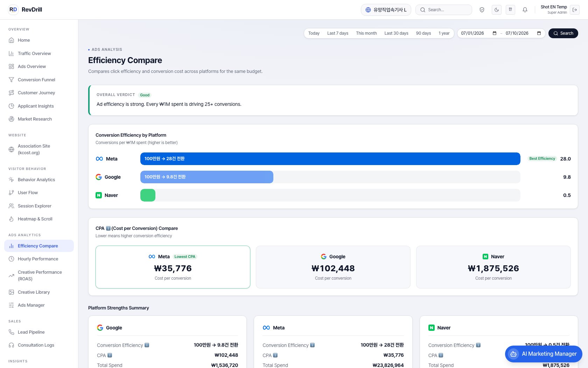
Task: Open the Home sidebar item
Action: click(x=39, y=40)
